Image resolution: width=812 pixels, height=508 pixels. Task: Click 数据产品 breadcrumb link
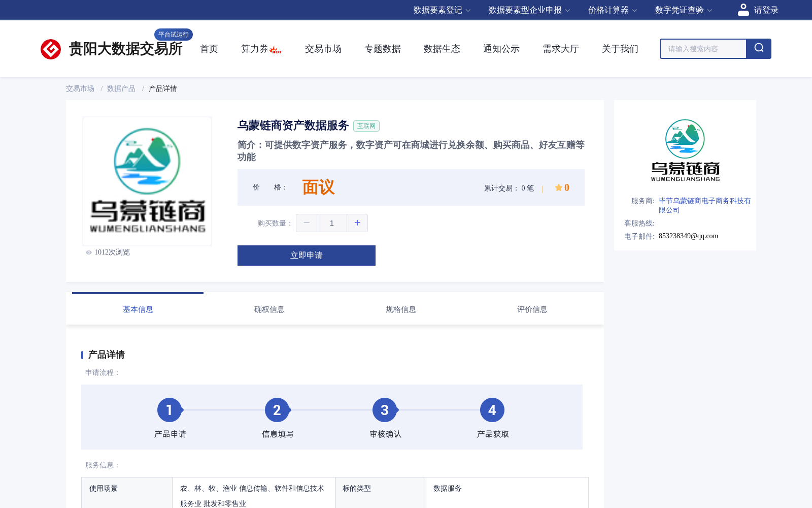tap(121, 89)
